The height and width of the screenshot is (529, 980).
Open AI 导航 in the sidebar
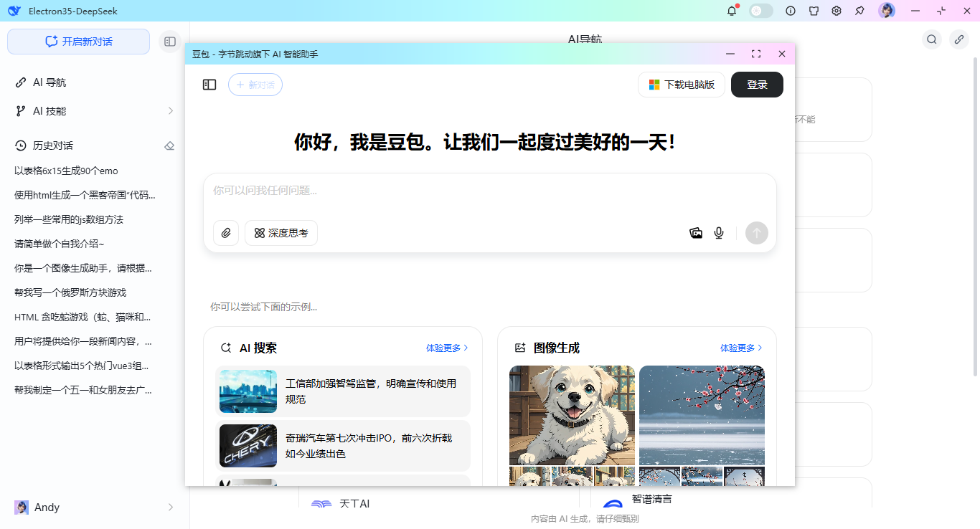pyautogui.click(x=95, y=82)
